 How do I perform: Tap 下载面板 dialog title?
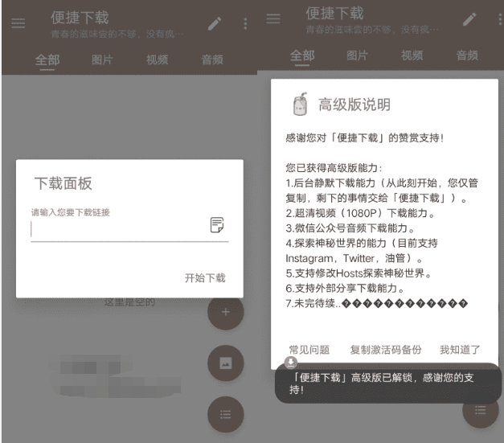pyautogui.click(x=64, y=183)
